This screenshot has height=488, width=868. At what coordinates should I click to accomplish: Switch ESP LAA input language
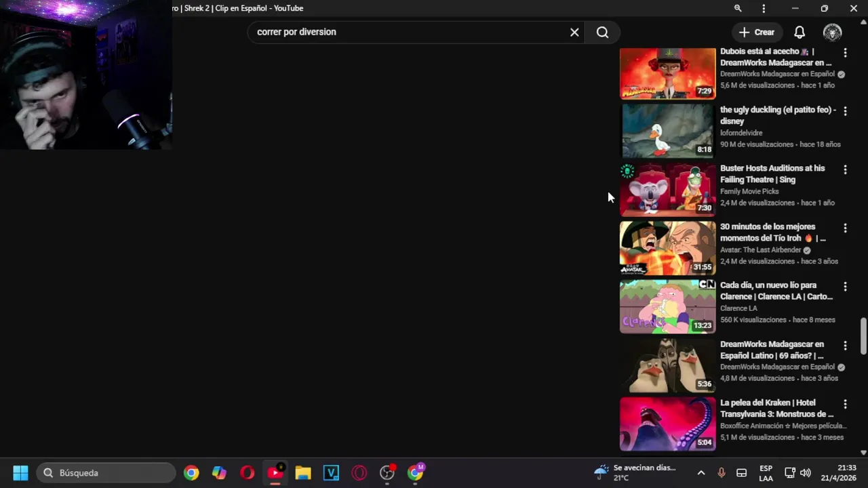point(766,473)
